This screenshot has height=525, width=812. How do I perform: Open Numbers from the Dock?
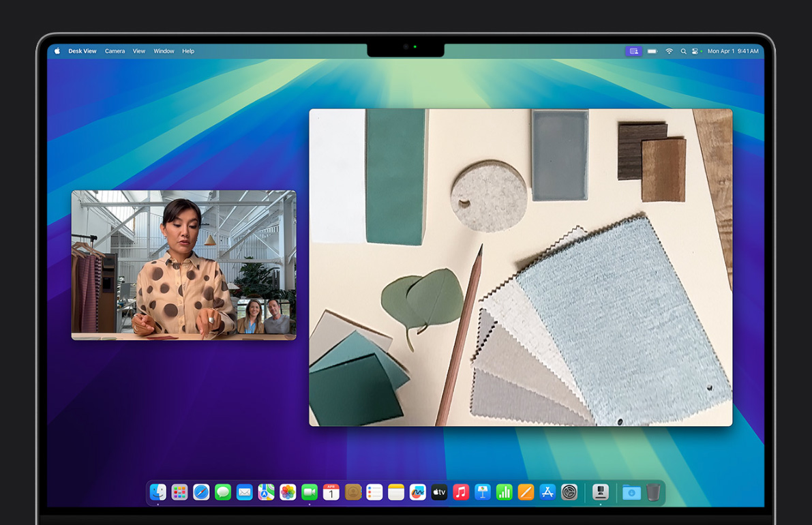pos(504,492)
